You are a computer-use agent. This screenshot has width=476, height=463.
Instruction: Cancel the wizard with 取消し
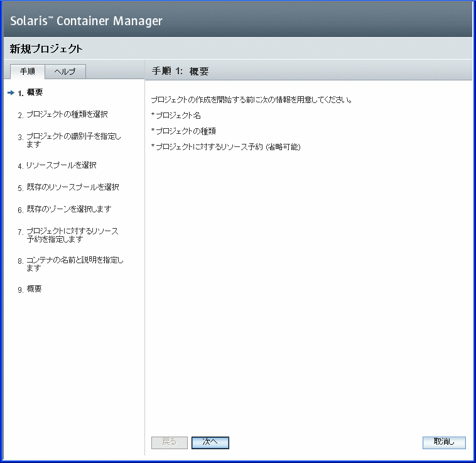444,442
